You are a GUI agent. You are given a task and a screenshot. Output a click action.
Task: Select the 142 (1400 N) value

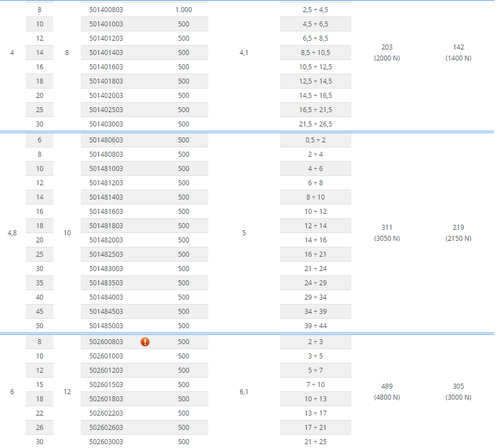(458, 53)
